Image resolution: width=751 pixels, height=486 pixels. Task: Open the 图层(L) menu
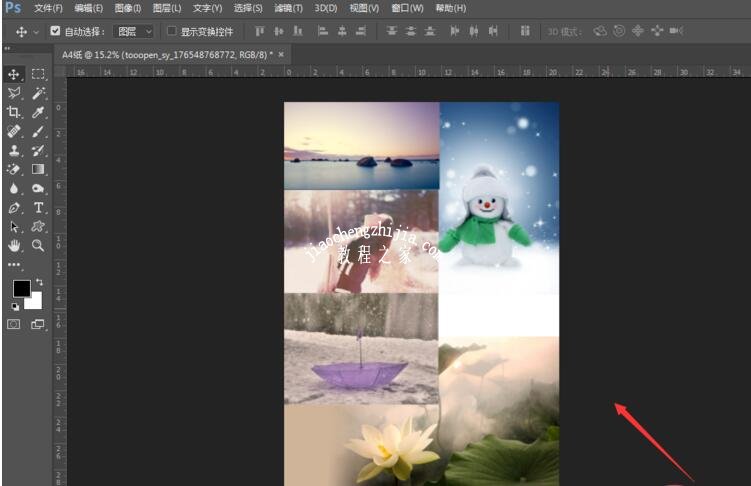(167, 8)
